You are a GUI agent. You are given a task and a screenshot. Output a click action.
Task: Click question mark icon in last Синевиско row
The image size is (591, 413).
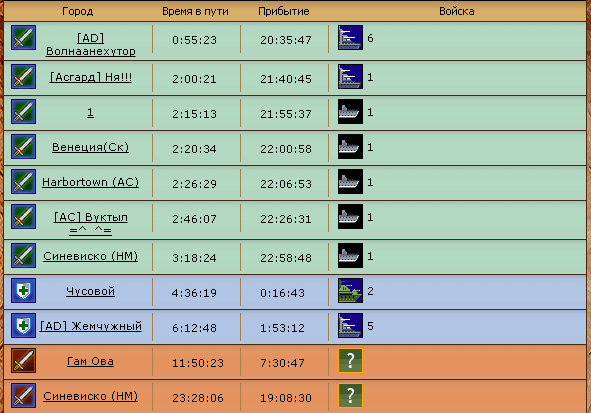(351, 396)
